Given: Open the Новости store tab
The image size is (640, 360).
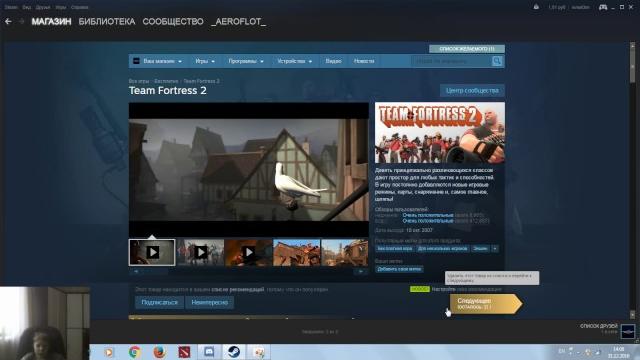Looking at the screenshot, I should coord(364,61).
